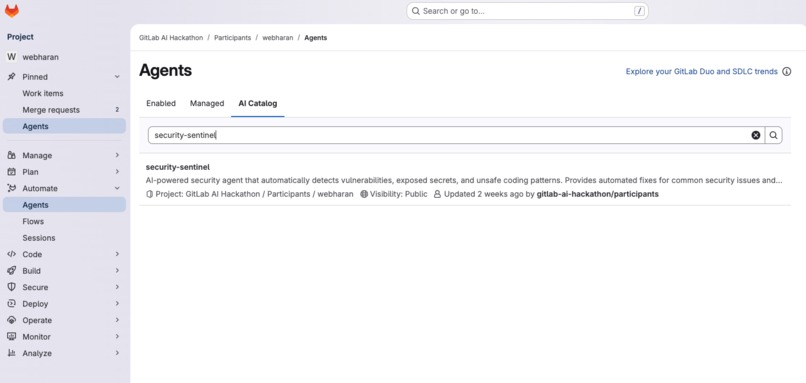This screenshot has width=806, height=383.
Task: Expand the Manage menu chevron
Action: 117,155
